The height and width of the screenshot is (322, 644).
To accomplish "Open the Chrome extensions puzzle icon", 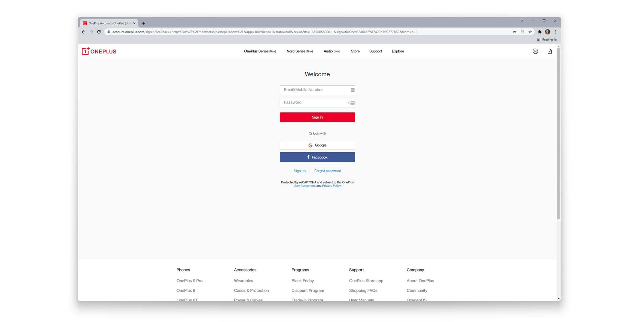I will click(540, 32).
